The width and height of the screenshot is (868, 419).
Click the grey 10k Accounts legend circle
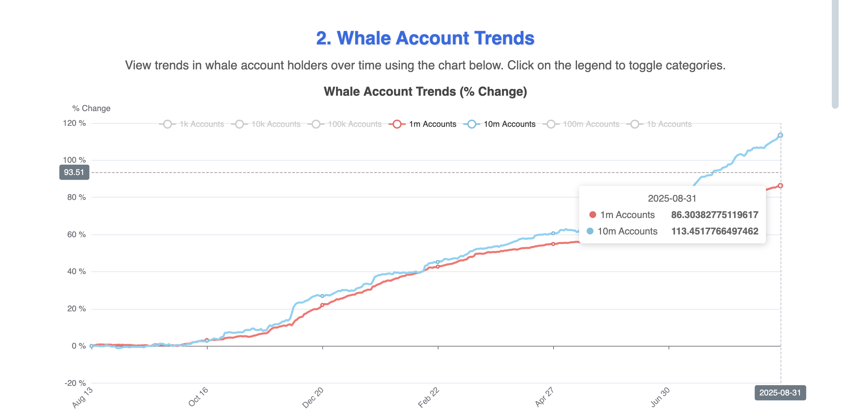[240, 124]
